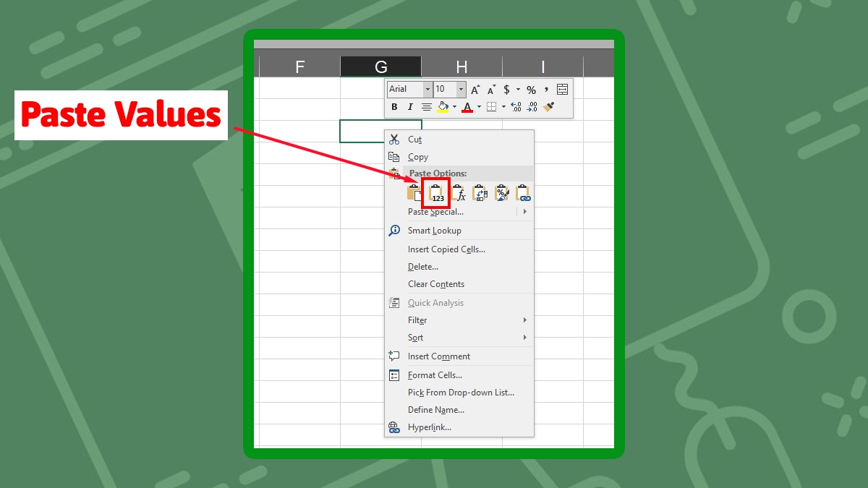Image resolution: width=868 pixels, height=488 pixels.
Task: Click the Borders icon
Action: 492,107
